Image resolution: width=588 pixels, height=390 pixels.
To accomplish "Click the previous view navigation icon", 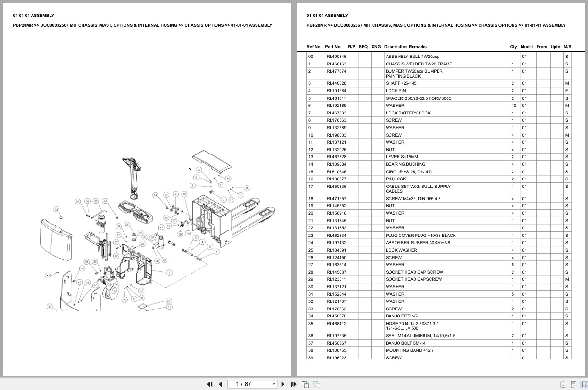I will pyautogui.click(x=305, y=384).
